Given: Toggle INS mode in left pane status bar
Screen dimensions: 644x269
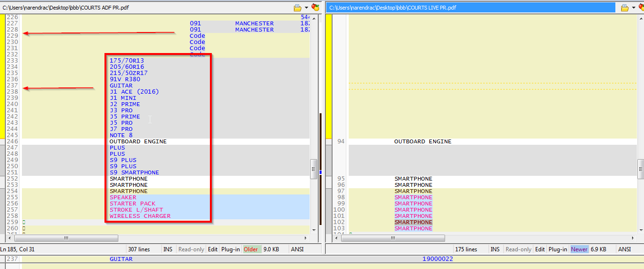Looking at the screenshot, I should pyautogui.click(x=168, y=249).
